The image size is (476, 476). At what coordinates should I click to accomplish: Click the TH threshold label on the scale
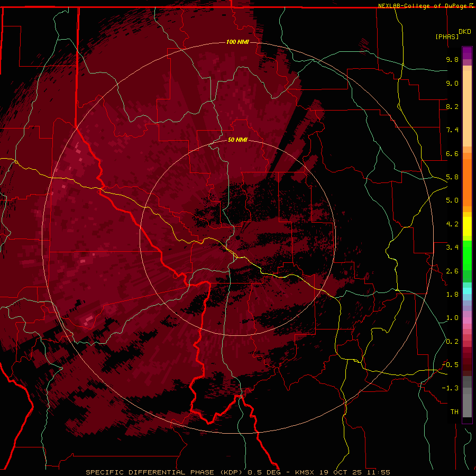454,412
